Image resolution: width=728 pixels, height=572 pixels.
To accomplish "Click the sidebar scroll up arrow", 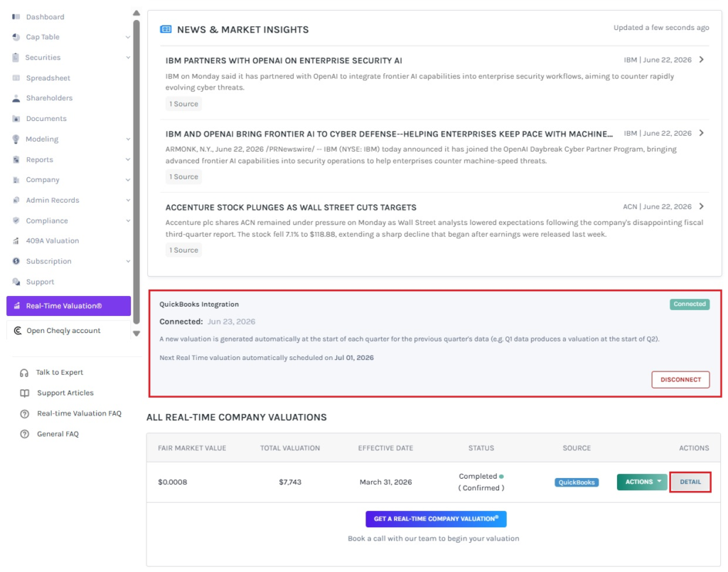I will click(x=136, y=13).
